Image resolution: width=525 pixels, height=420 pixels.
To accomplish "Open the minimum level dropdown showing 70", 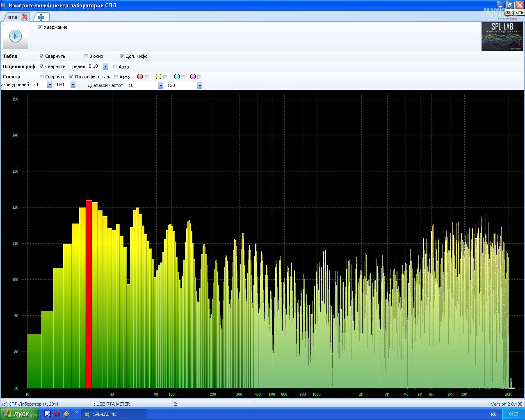I will tap(50, 85).
